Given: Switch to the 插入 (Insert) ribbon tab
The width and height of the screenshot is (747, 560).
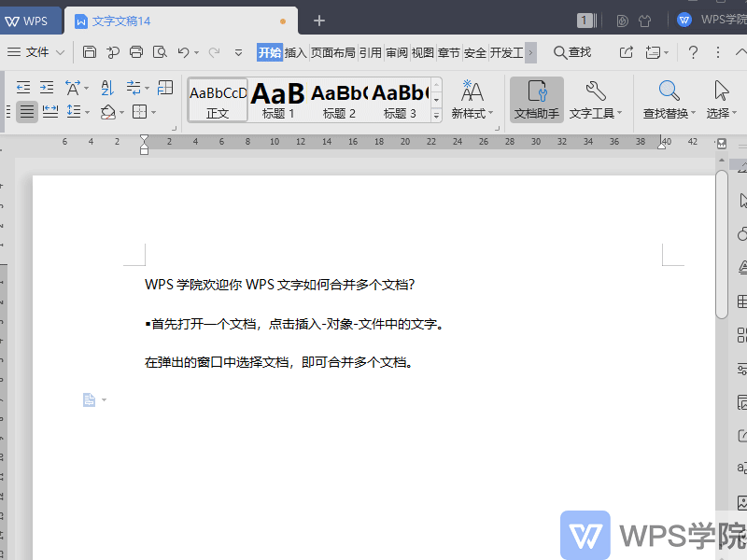Looking at the screenshot, I should (294, 52).
